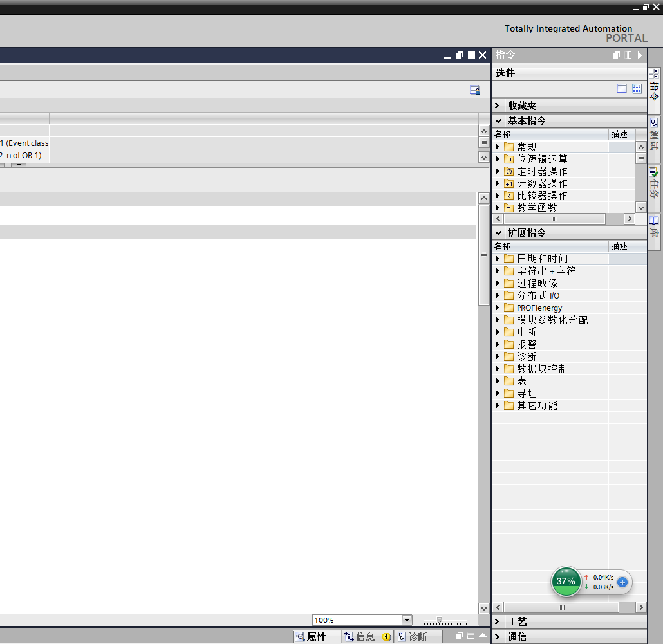This screenshot has width=663, height=644.
Task: Expand the 通信 communication section
Action: 498,637
